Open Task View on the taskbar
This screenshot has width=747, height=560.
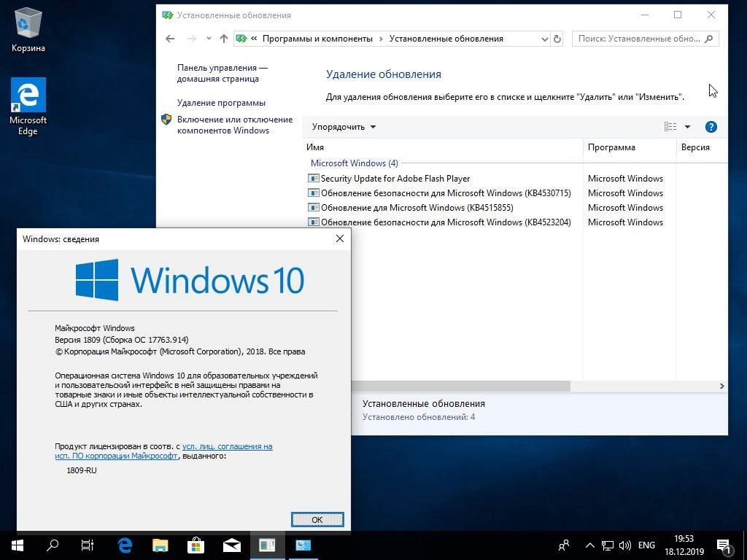tap(88, 545)
